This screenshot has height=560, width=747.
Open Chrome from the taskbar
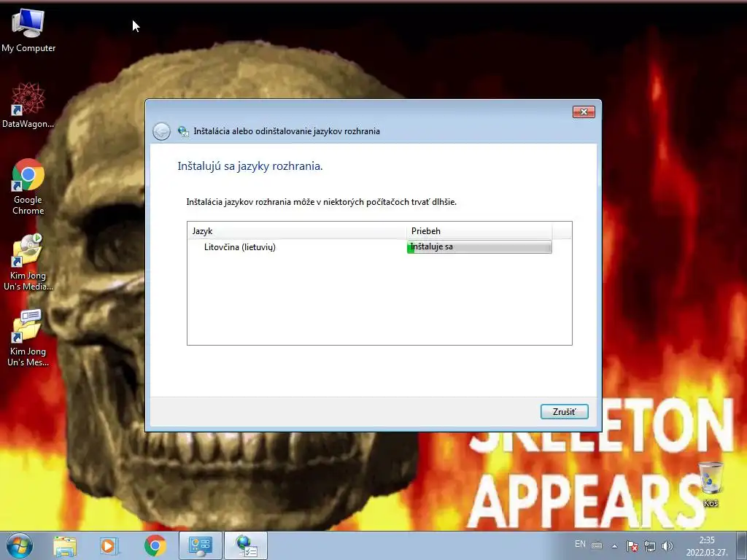click(155, 545)
